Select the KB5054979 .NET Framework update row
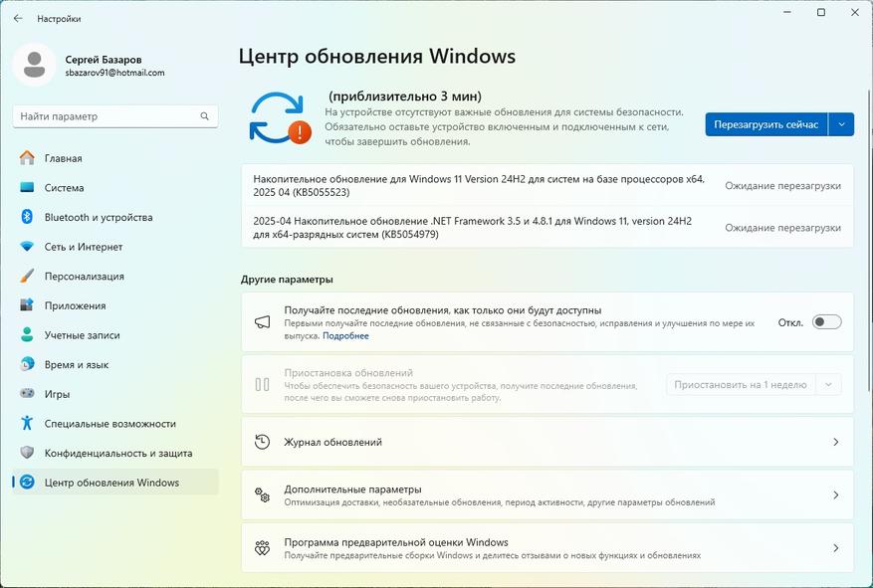The width and height of the screenshot is (873, 588). coord(547,228)
